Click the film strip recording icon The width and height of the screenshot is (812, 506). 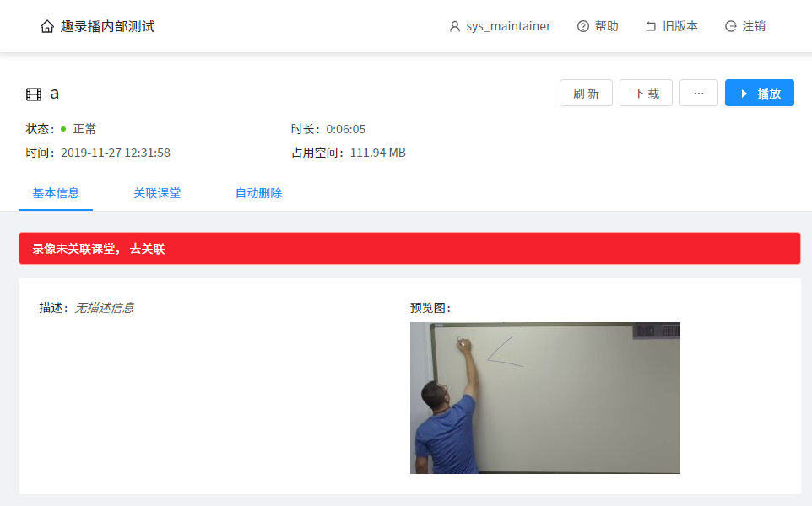tap(34, 94)
